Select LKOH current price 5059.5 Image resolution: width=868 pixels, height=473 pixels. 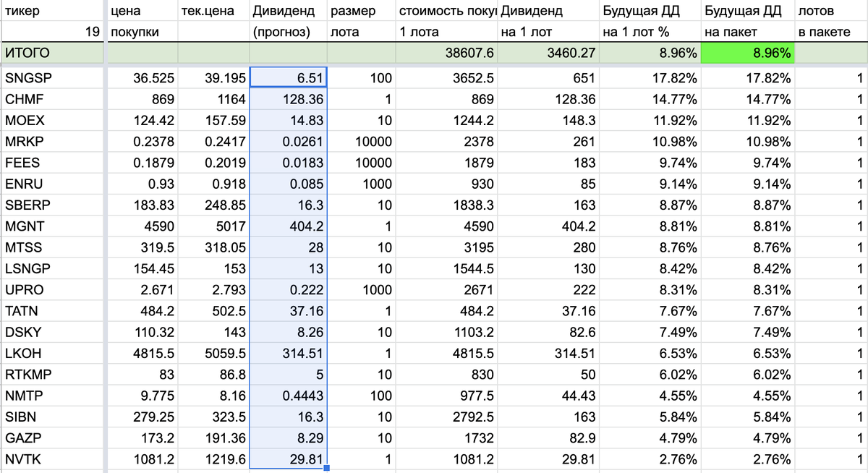pyautogui.click(x=213, y=353)
